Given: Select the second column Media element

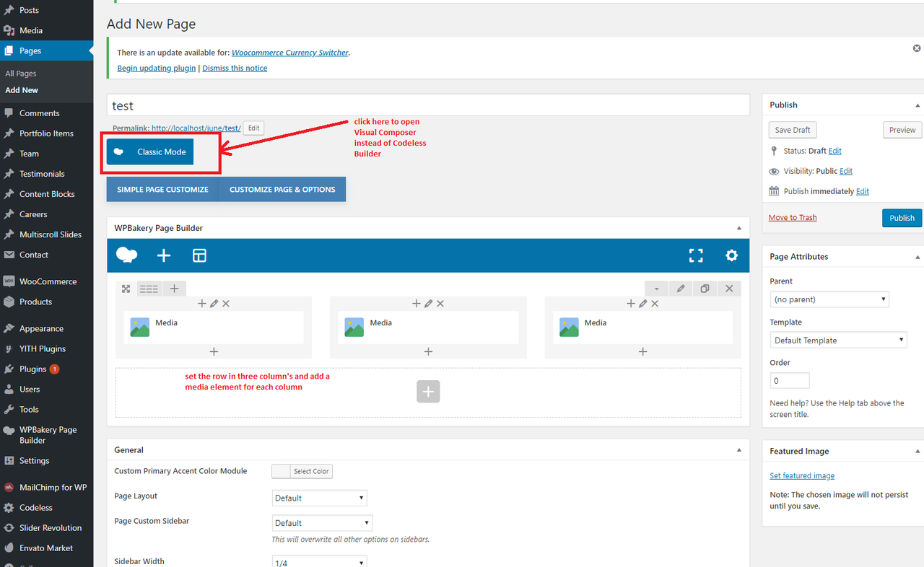Looking at the screenshot, I should coord(428,328).
